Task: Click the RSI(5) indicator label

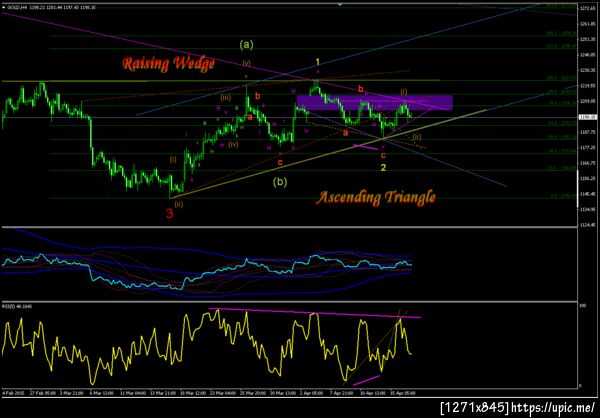Action: tap(18, 306)
